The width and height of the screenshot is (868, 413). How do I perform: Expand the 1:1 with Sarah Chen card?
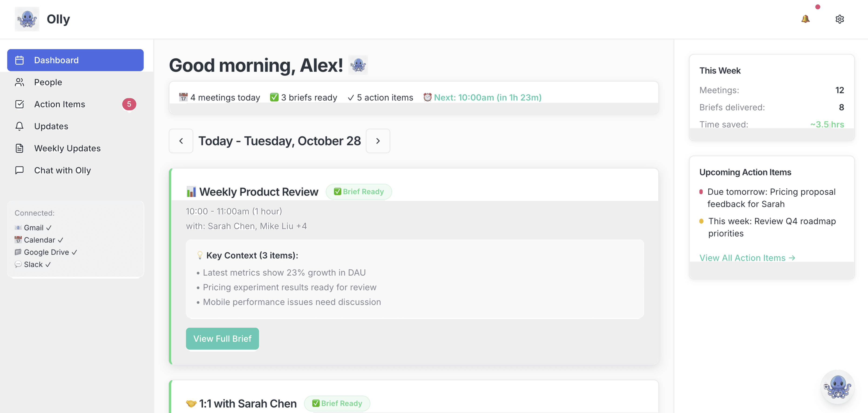[x=248, y=403]
